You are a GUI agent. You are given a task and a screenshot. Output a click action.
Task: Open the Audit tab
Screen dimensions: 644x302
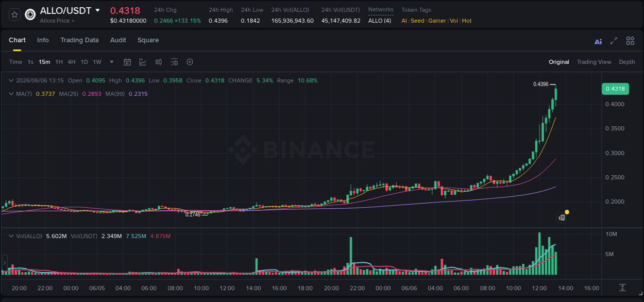click(x=118, y=40)
